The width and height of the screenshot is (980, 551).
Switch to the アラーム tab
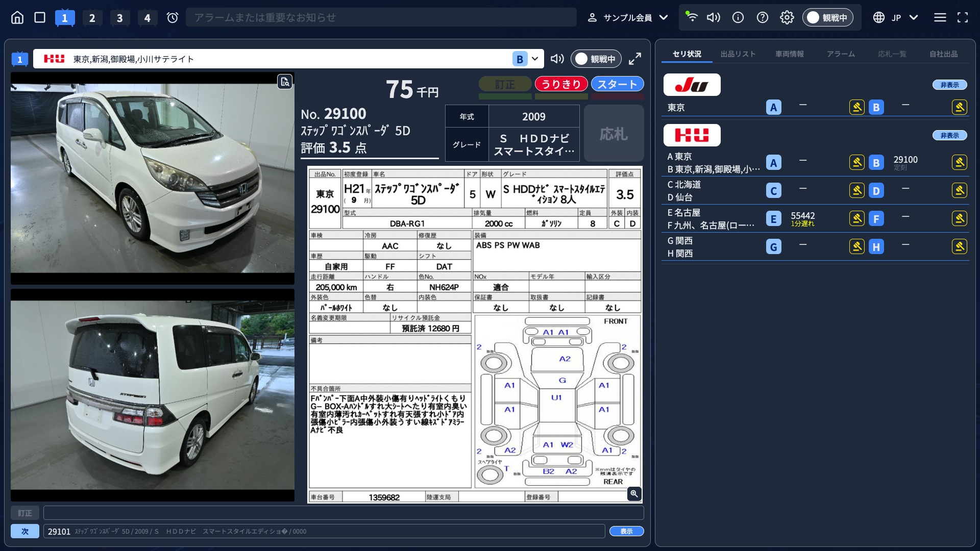coord(841,54)
